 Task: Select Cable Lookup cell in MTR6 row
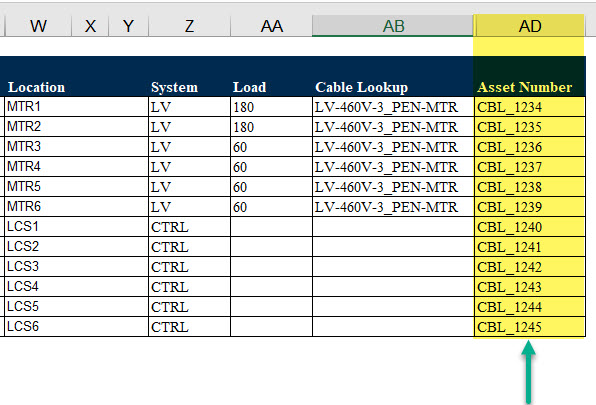(x=393, y=207)
